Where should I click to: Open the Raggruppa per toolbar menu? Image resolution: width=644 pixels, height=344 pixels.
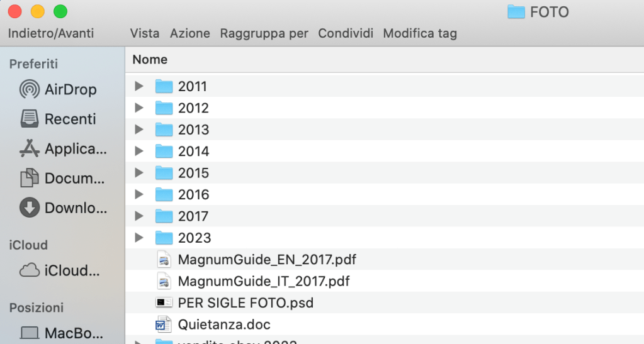264,33
